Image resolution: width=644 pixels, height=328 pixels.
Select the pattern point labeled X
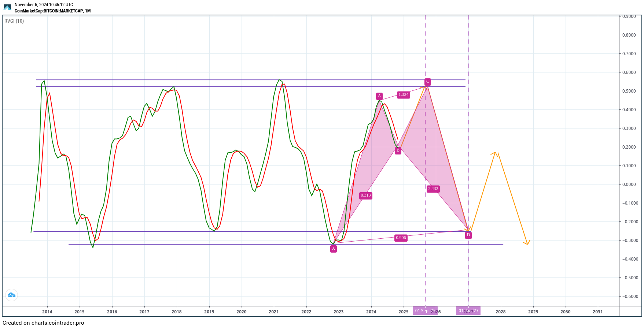coord(334,249)
